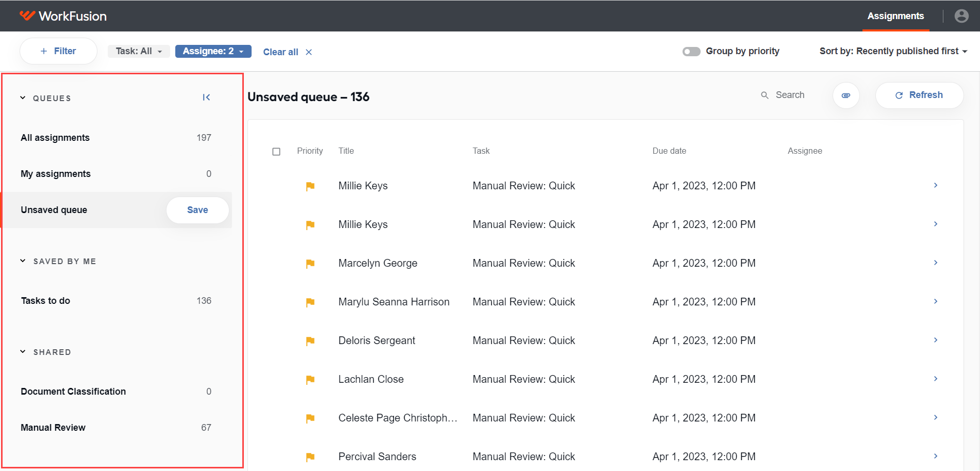Open the user account profile icon
The image size is (980, 471).
click(x=961, y=16)
